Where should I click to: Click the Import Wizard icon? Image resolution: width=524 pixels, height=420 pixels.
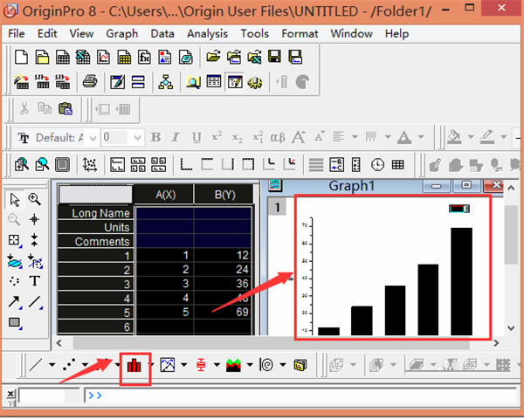(21, 82)
